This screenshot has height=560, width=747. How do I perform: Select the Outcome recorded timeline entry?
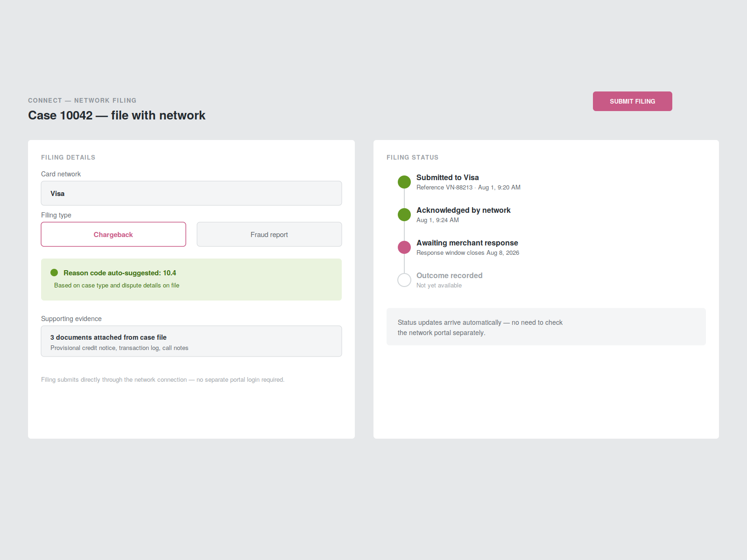440,280
